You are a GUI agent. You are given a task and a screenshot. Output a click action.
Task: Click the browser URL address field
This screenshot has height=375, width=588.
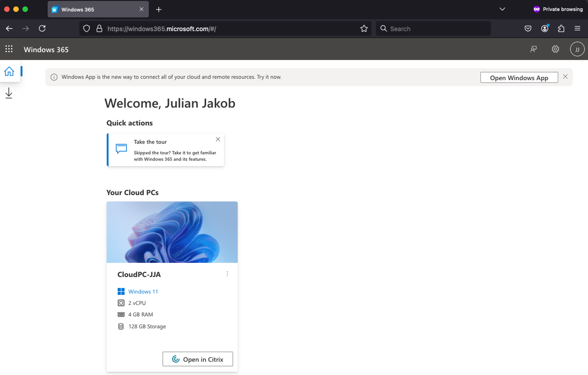[x=226, y=29]
